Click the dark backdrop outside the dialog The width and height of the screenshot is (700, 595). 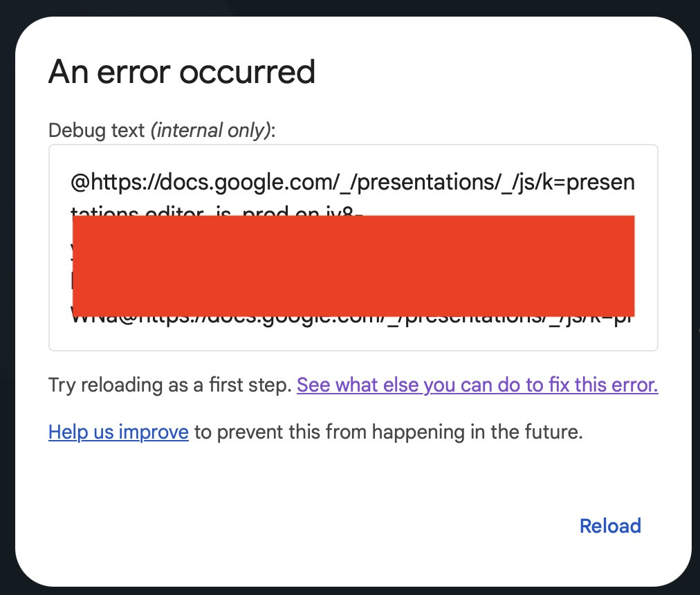8,297
